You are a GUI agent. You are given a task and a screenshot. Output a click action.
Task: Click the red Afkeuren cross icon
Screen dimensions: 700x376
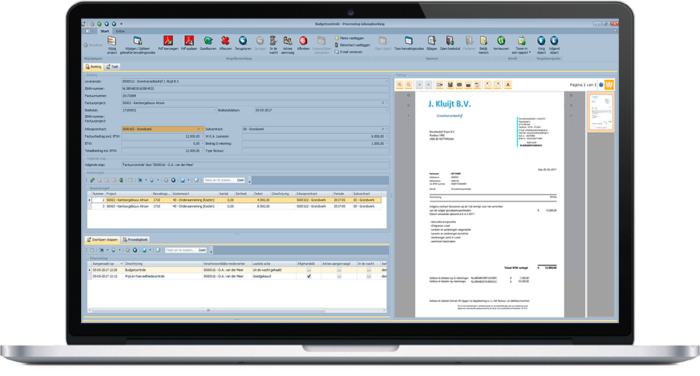click(225, 41)
